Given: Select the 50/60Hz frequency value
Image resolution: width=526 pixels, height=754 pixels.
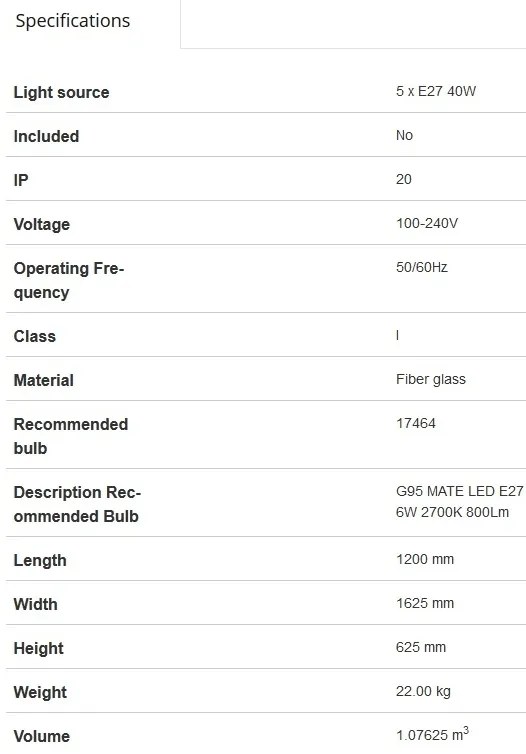Looking at the screenshot, I should click(x=422, y=267).
